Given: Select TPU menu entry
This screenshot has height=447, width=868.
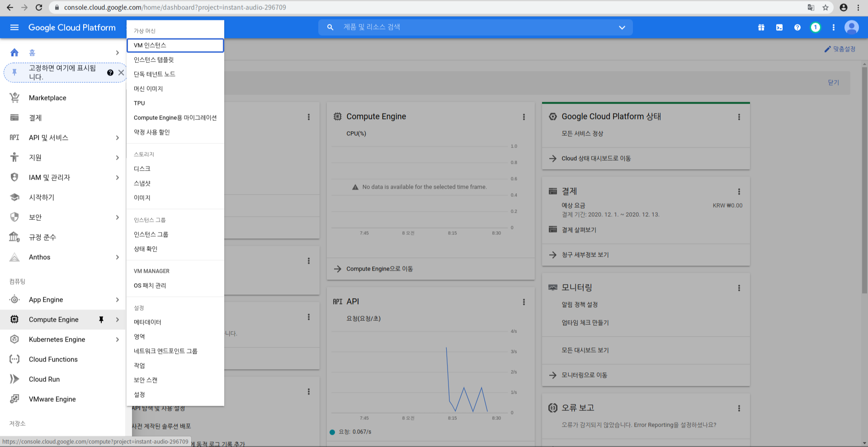Looking at the screenshot, I should (175, 103).
